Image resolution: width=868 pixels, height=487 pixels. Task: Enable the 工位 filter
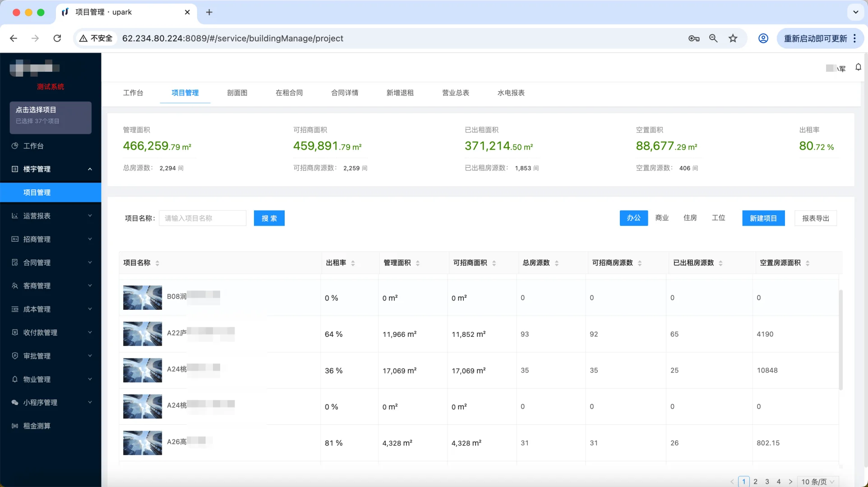point(718,218)
